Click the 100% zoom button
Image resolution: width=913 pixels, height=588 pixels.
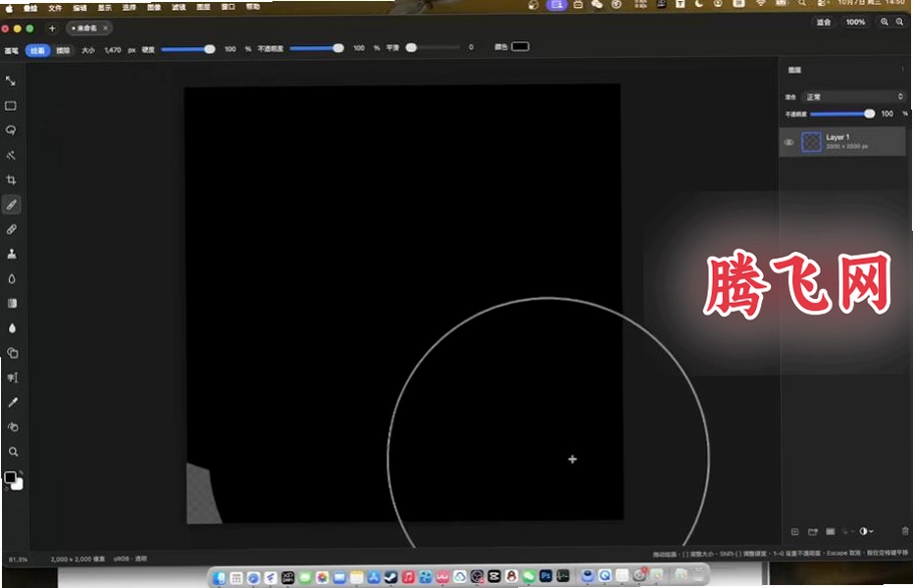pos(855,23)
